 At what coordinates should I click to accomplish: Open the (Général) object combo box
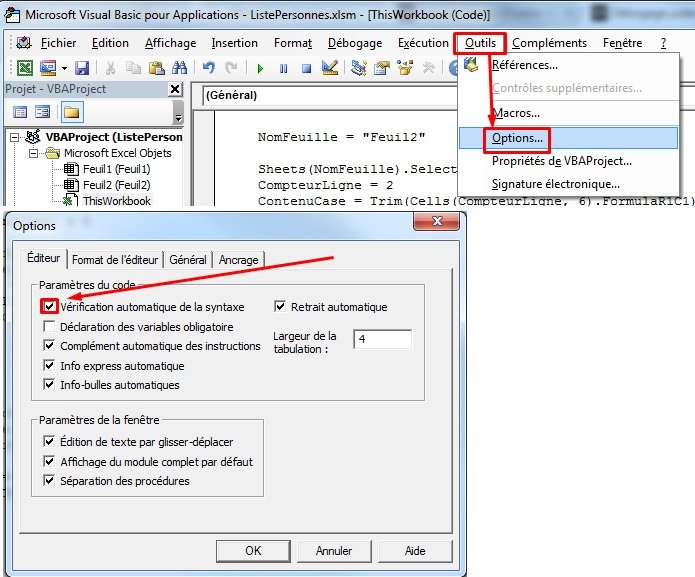(330, 95)
